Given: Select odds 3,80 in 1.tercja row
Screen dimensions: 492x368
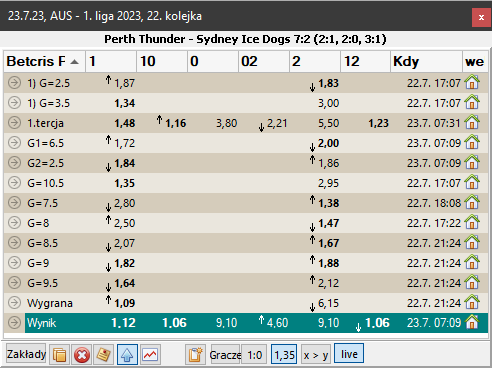Looking at the screenshot, I should coord(226,123).
